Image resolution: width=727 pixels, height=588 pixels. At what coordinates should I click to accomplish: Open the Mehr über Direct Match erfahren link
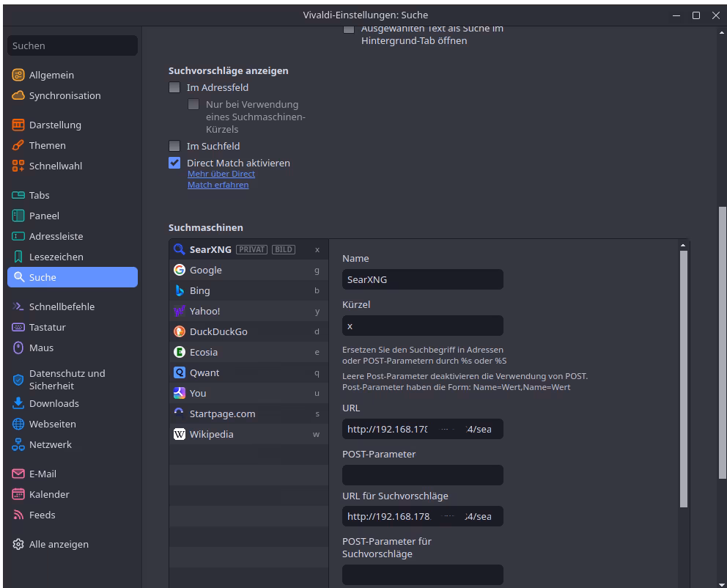[221, 179]
